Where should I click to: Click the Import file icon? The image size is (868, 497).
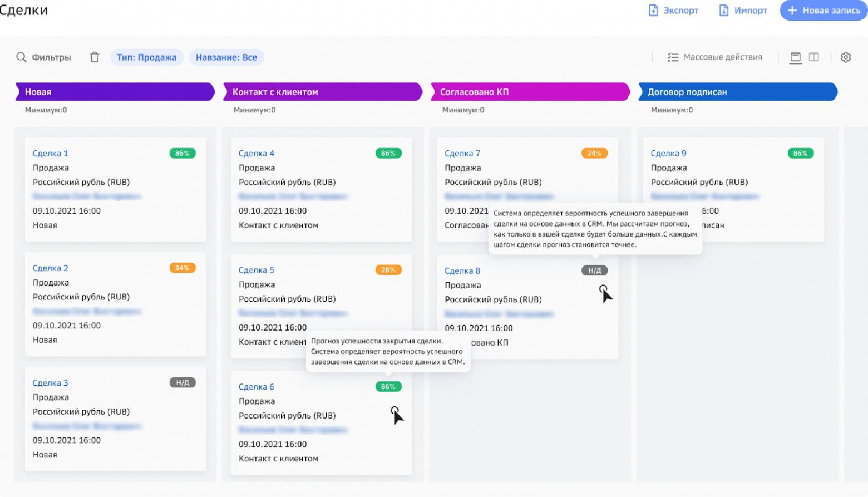coord(723,11)
